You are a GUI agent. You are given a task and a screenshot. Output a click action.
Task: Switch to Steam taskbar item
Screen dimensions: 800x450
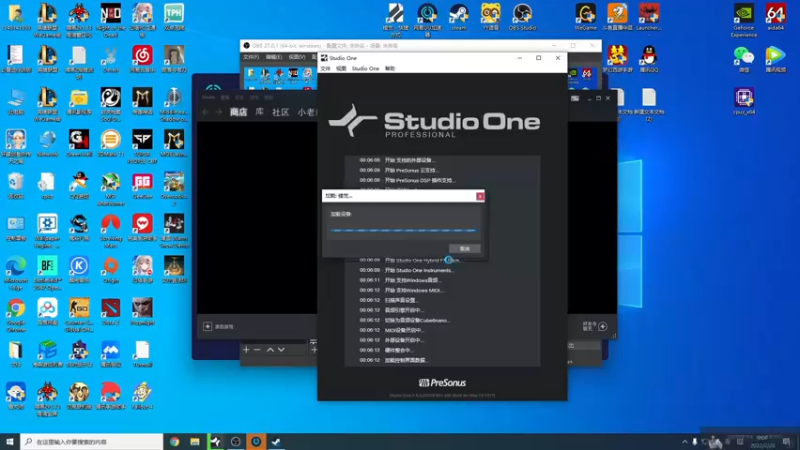pos(276,442)
